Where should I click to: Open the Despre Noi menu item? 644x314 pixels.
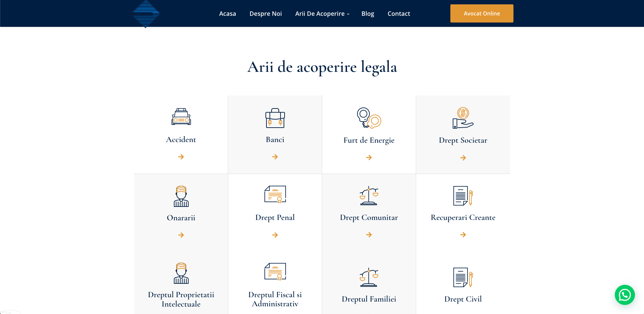265,13
